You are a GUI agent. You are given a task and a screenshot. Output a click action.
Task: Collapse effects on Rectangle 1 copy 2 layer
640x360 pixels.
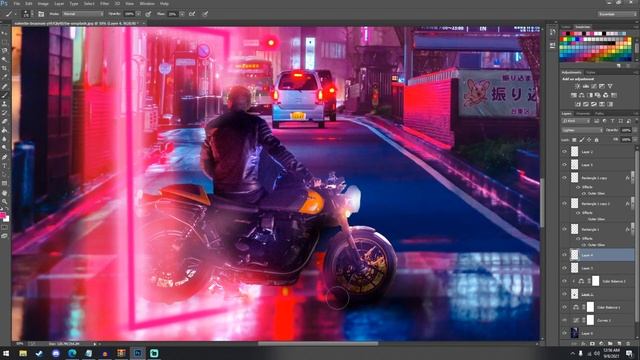632,203
